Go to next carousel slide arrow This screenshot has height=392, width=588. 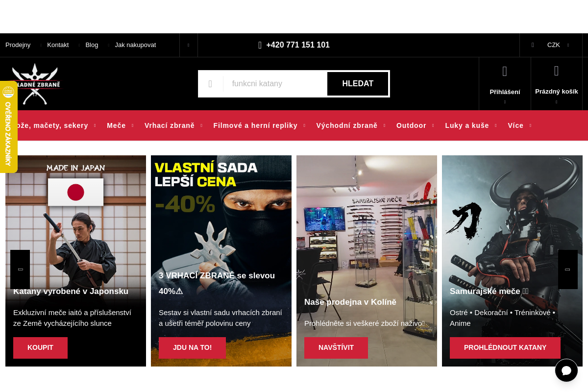click(x=568, y=269)
